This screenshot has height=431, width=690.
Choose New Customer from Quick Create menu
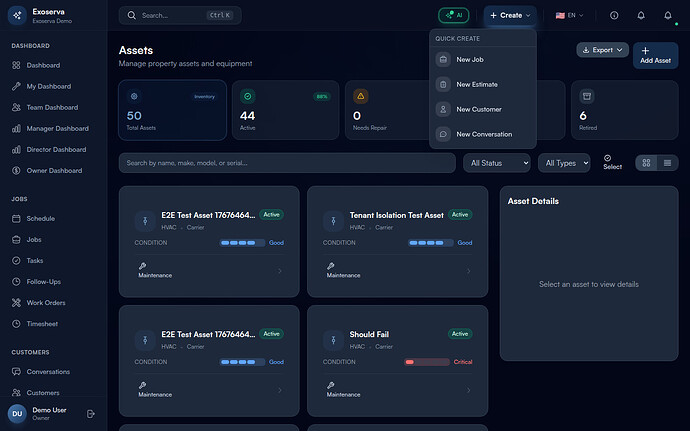click(478, 109)
